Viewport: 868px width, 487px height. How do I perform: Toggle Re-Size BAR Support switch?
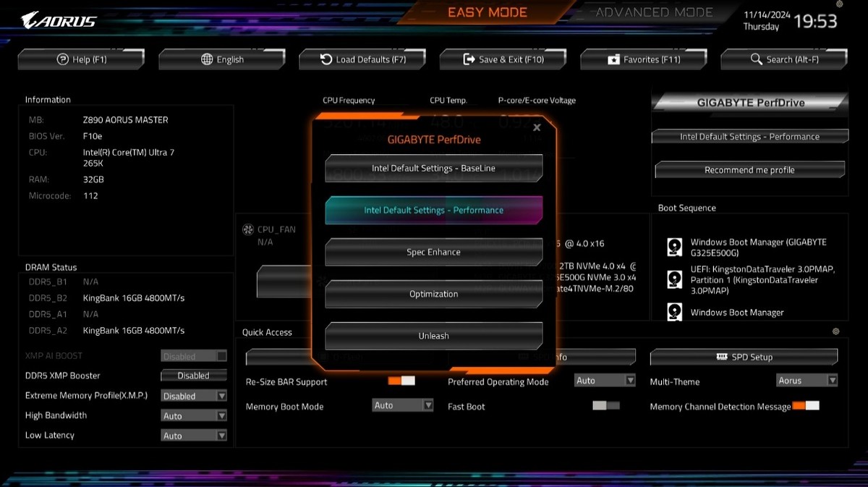[401, 381]
